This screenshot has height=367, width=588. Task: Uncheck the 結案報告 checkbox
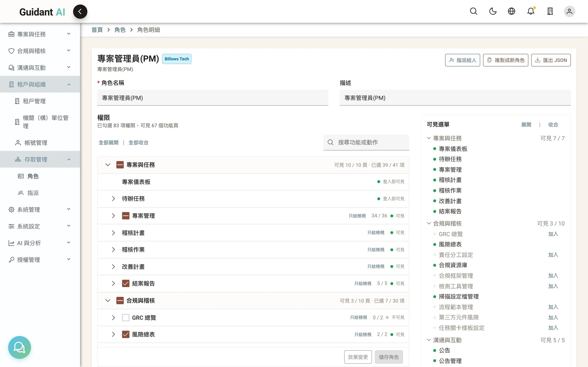(126, 283)
